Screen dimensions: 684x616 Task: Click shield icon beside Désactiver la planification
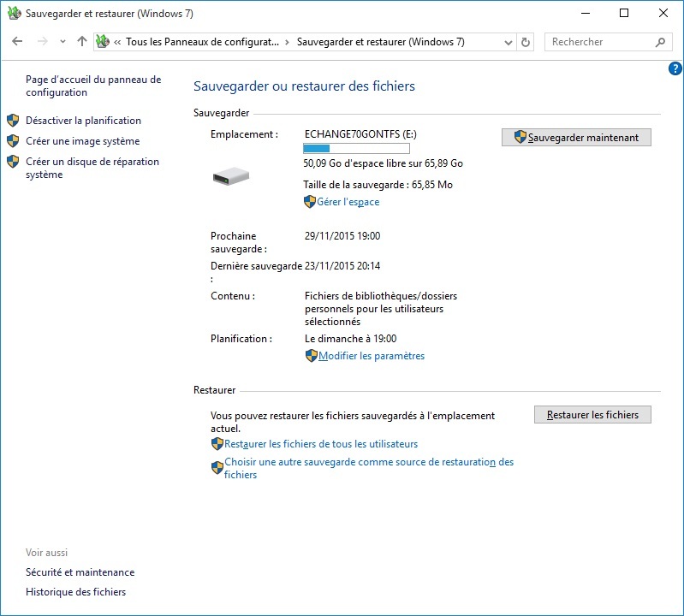pos(13,121)
